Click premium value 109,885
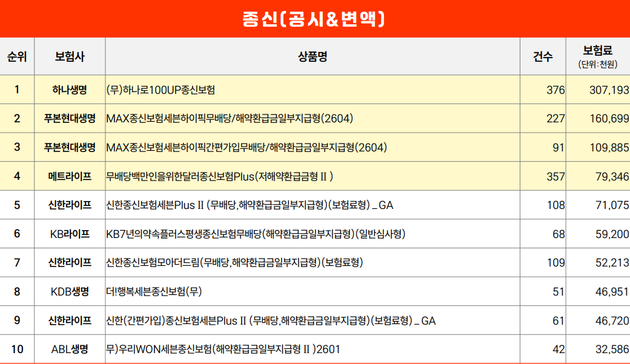The width and height of the screenshot is (630, 364). pos(609,148)
